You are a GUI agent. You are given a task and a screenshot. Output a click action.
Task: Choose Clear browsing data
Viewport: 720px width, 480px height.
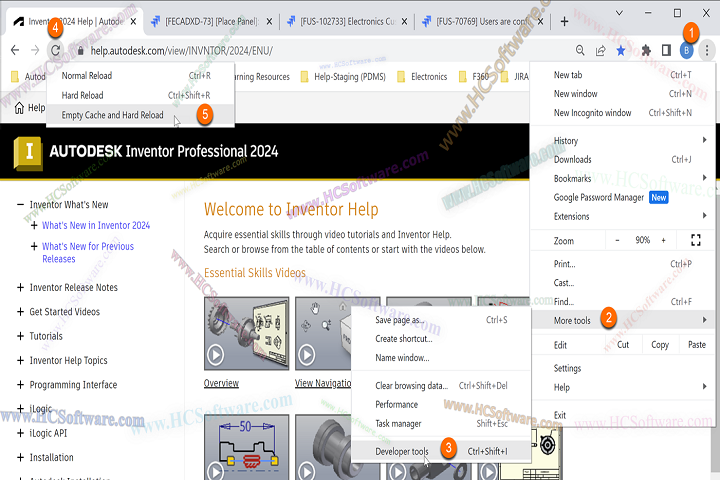pos(441,386)
